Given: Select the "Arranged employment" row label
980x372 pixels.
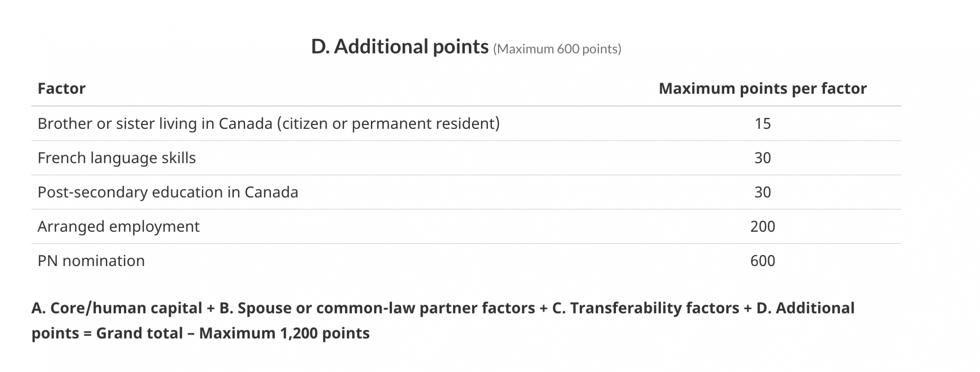Looking at the screenshot, I should 118,226.
